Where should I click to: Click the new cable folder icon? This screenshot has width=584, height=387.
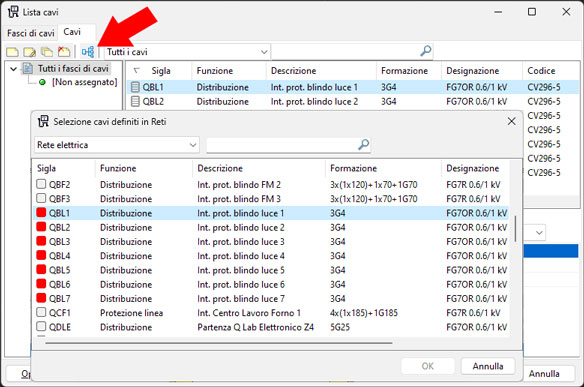(x=12, y=52)
